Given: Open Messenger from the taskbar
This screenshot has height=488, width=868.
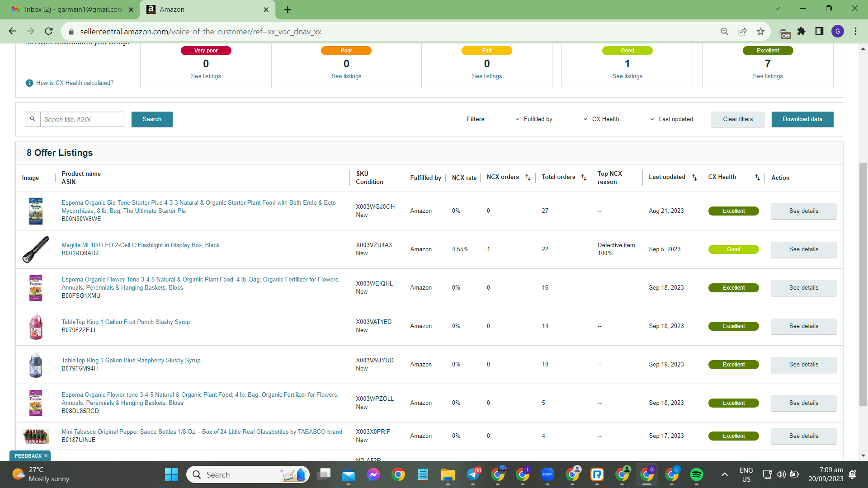Looking at the screenshot, I should 373,475.
